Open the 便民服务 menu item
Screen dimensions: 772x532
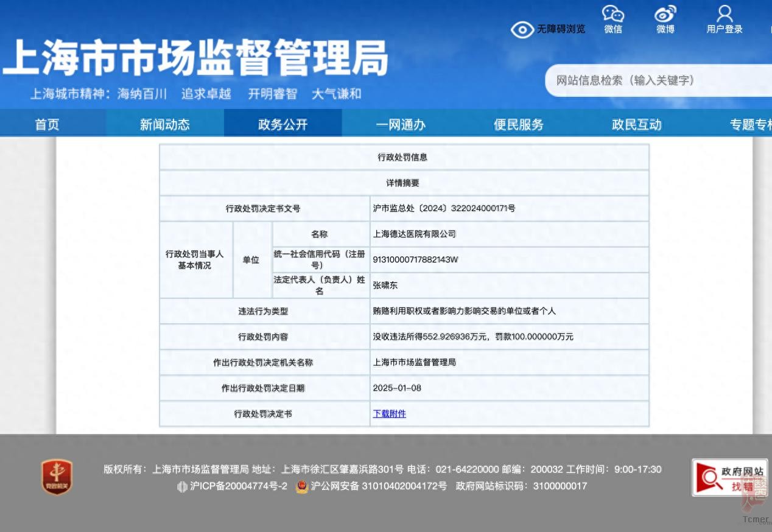point(519,125)
